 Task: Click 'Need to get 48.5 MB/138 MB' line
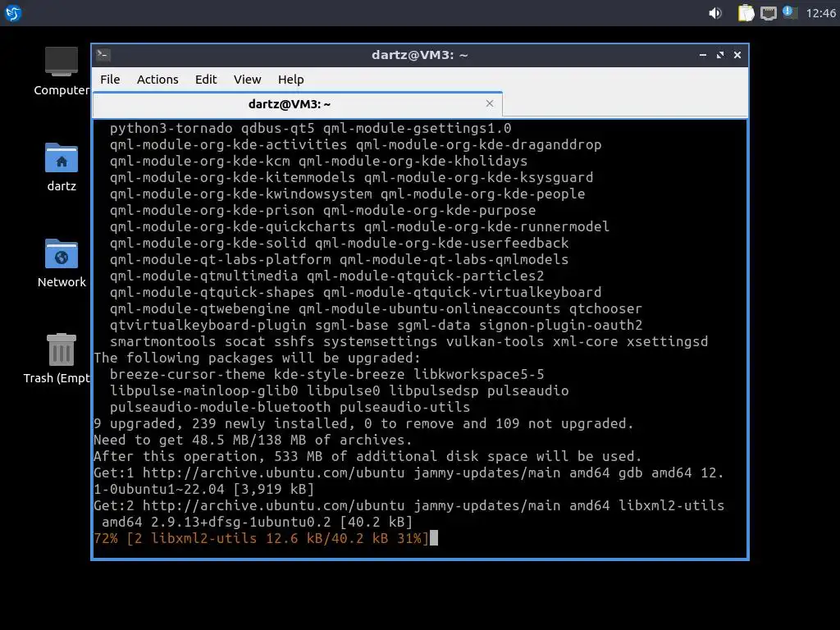253,441
